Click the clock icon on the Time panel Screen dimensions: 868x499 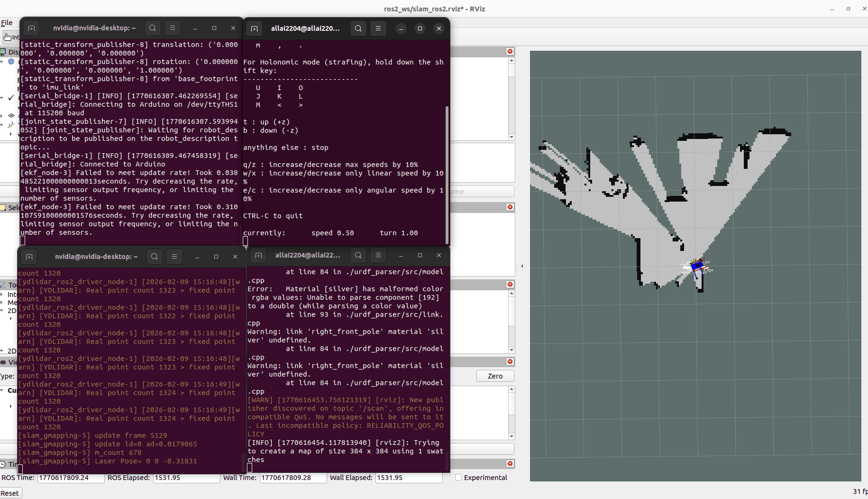(x=3, y=464)
